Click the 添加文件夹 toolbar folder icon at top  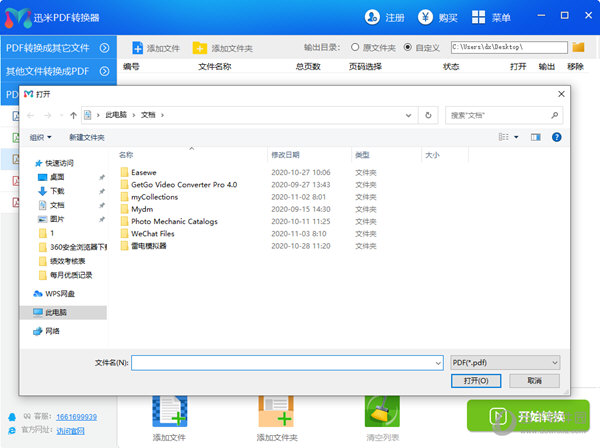pos(199,48)
